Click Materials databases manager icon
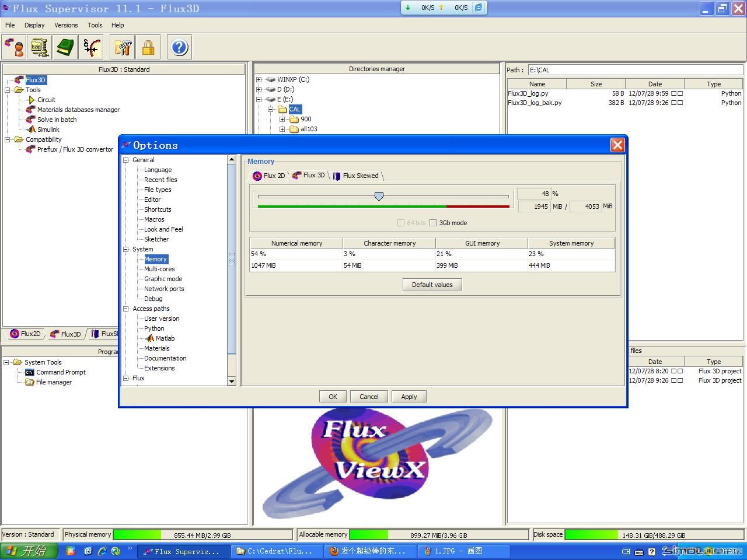The width and height of the screenshot is (747, 560). pos(31,110)
